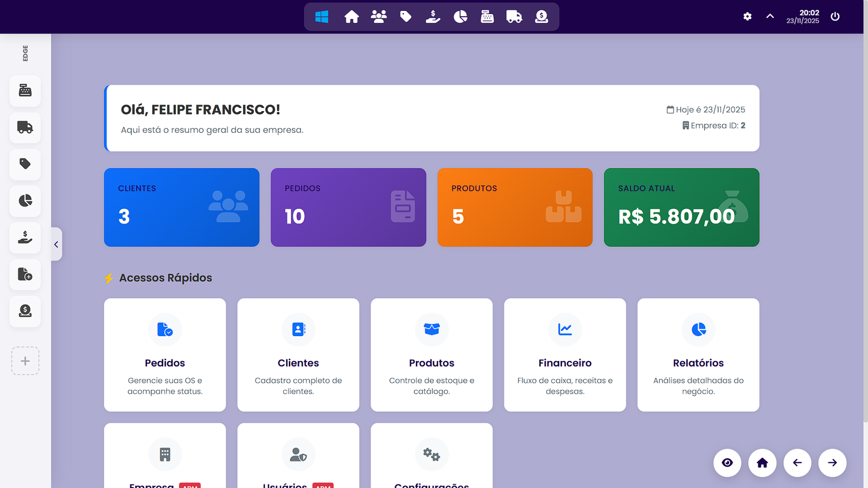The height and width of the screenshot is (488, 868).
Task: Click the price tag icon in left sidebar
Action: pos(25,164)
